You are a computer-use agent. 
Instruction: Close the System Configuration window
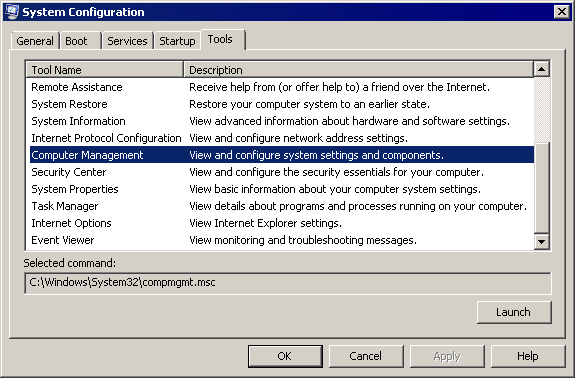tap(561, 12)
